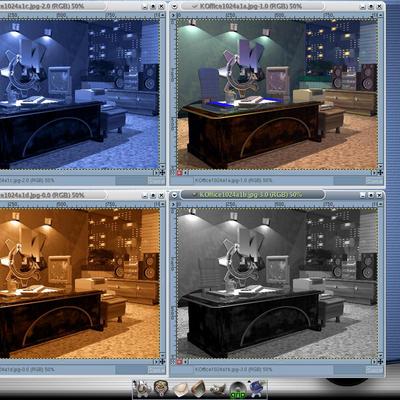Screen dimensions: 400x400
Task: Focus the 'KOffice1024a1b.jpg-3.0 (RGB) 50%' title bar
Action: (253, 195)
